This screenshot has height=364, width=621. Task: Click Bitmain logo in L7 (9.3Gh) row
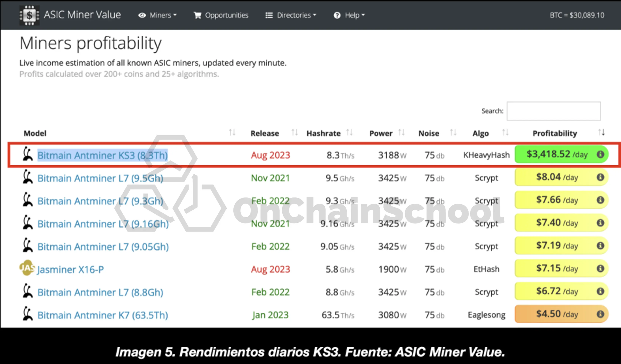point(28,199)
